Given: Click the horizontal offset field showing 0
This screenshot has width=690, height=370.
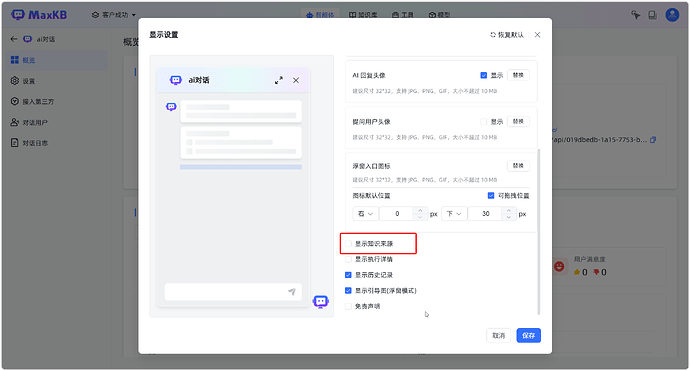Looking at the screenshot, I should [397, 214].
